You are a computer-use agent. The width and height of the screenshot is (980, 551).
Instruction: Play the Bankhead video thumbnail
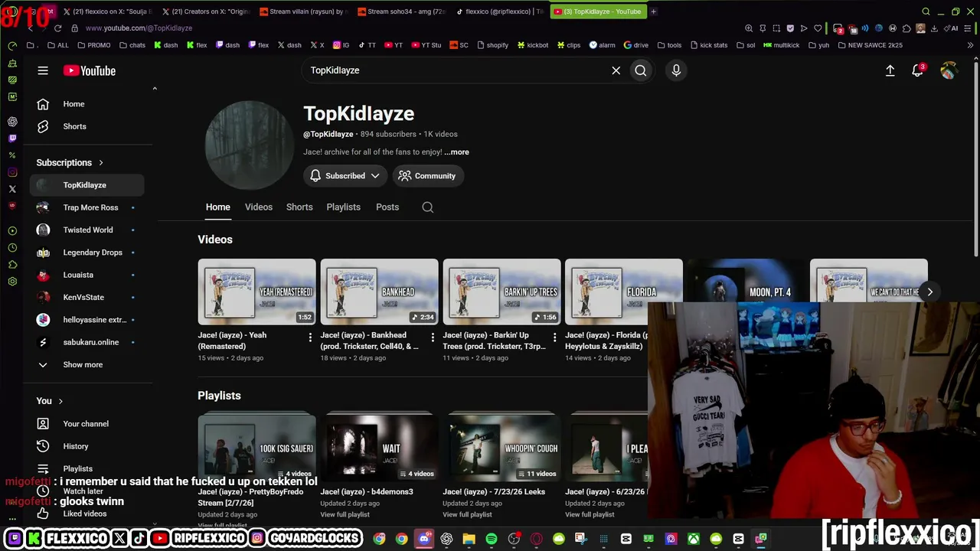point(379,292)
